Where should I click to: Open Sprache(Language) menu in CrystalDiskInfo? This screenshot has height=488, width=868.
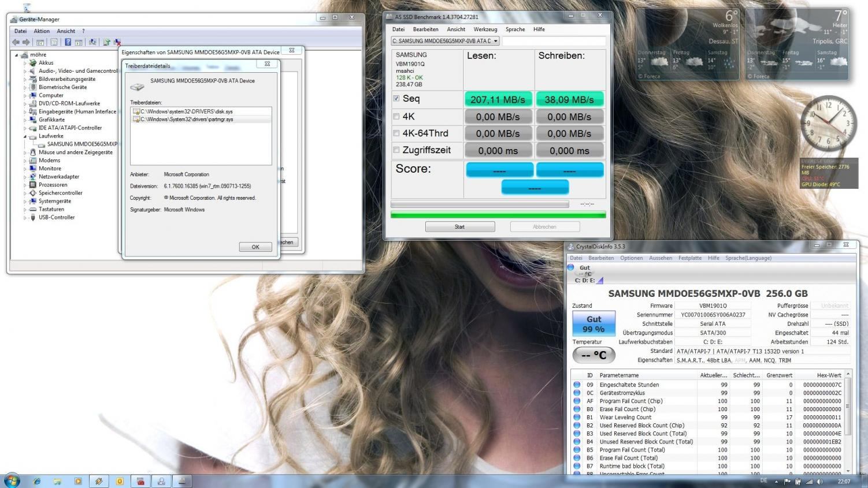(x=748, y=258)
